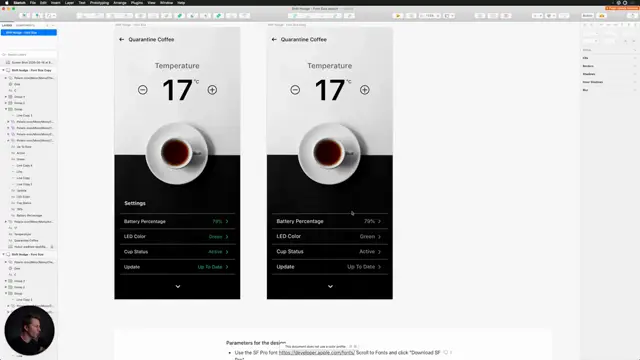The image size is (640, 360).
Task: Click the orange update notification banner
Action: pos(622,8)
